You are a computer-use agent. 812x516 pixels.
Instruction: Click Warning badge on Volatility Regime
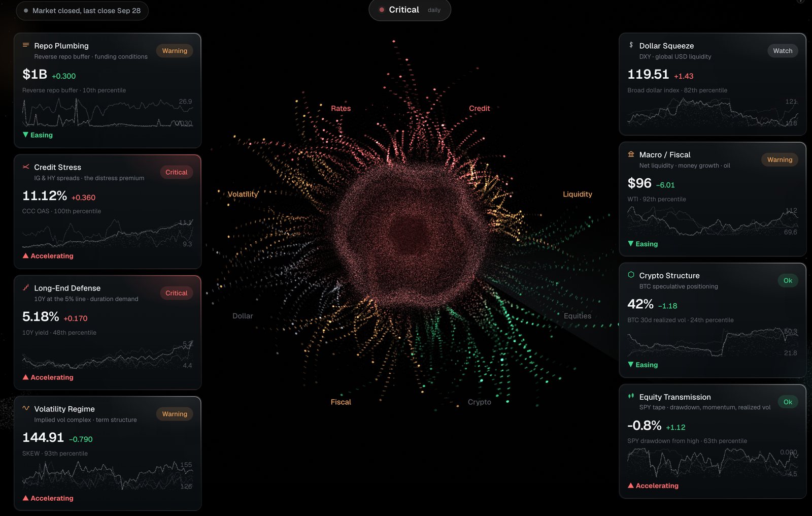[175, 414]
